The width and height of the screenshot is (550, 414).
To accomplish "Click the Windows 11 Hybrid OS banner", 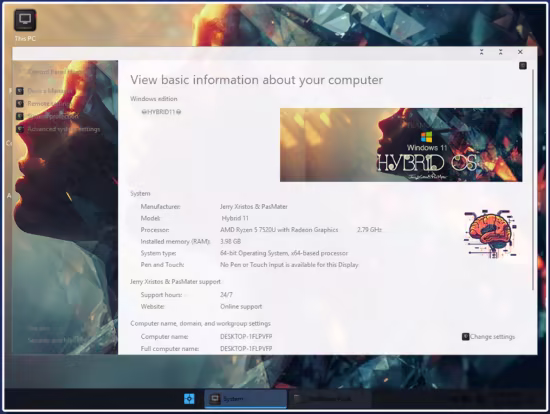I will (x=401, y=145).
